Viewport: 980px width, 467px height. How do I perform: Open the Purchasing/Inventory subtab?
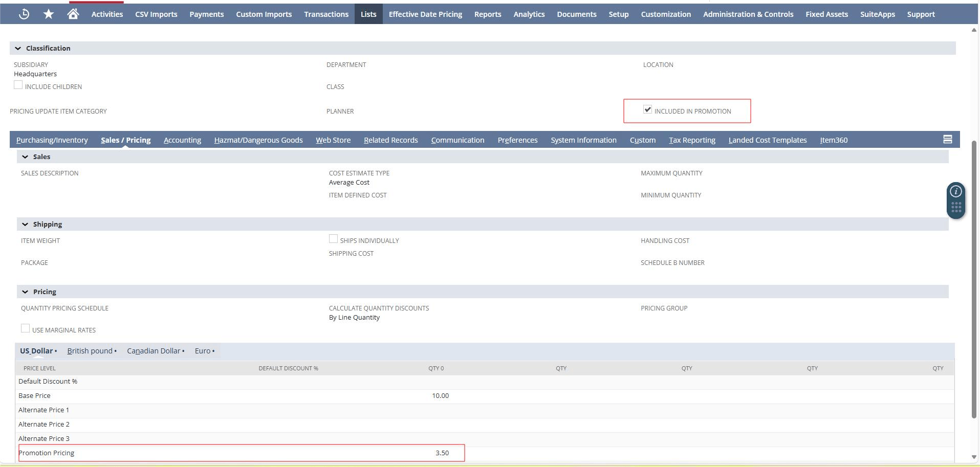point(52,140)
